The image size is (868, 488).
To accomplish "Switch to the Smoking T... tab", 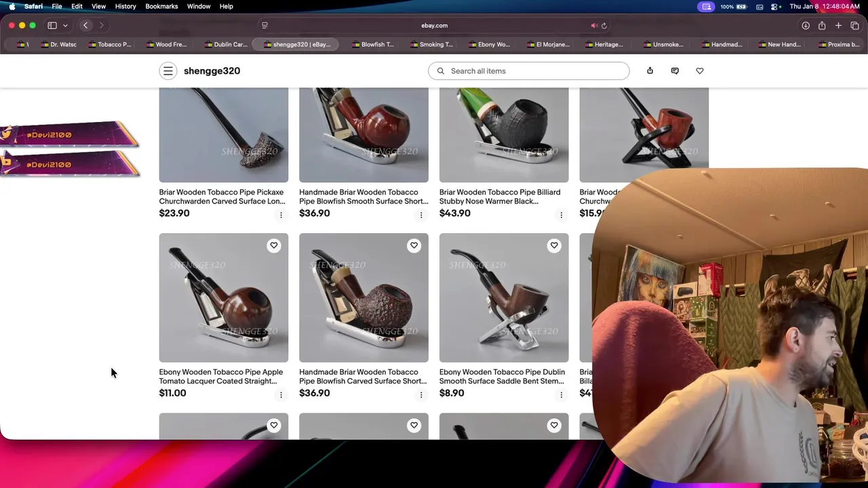I will point(431,45).
